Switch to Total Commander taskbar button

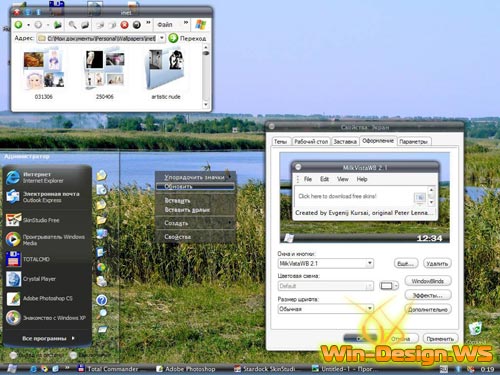click(x=108, y=369)
